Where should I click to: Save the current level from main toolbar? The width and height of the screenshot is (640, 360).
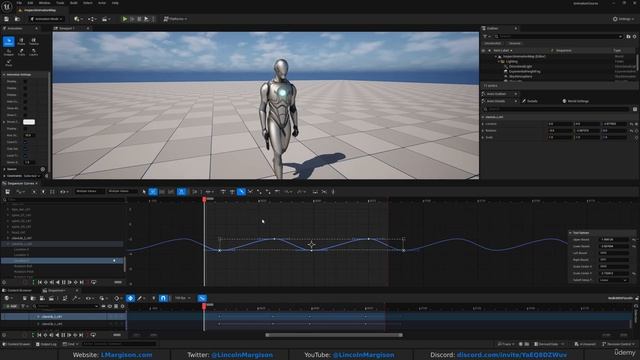(7, 19)
